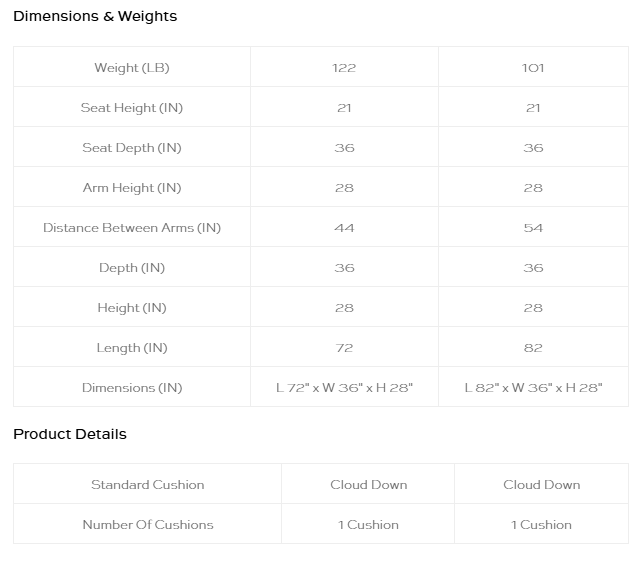The width and height of the screenshot is (644, 566).
Task: Click the Number Of Cushions label
Action: [148, 525]
